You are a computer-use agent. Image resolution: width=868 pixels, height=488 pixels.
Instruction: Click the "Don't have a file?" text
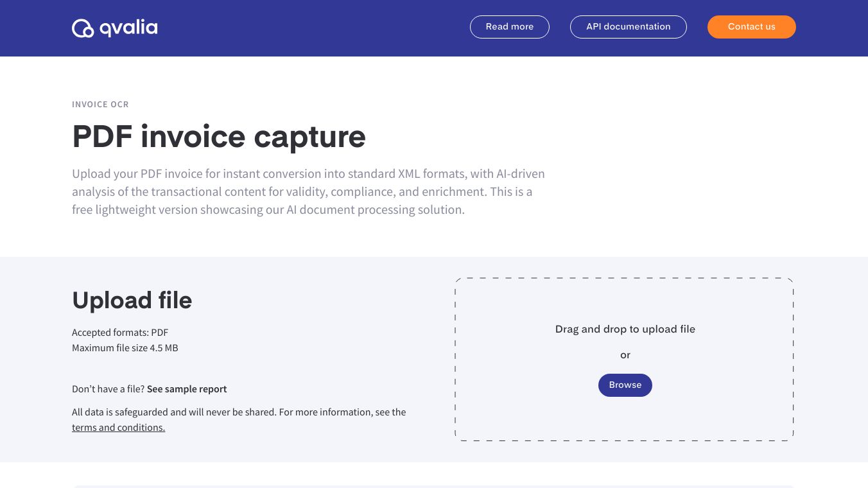[x=108, y=389]
